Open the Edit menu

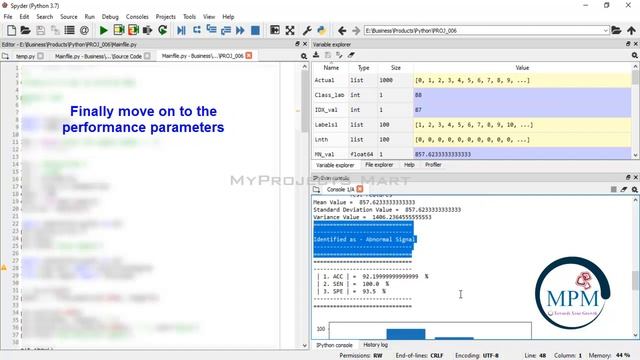click(x=24, y=17)
